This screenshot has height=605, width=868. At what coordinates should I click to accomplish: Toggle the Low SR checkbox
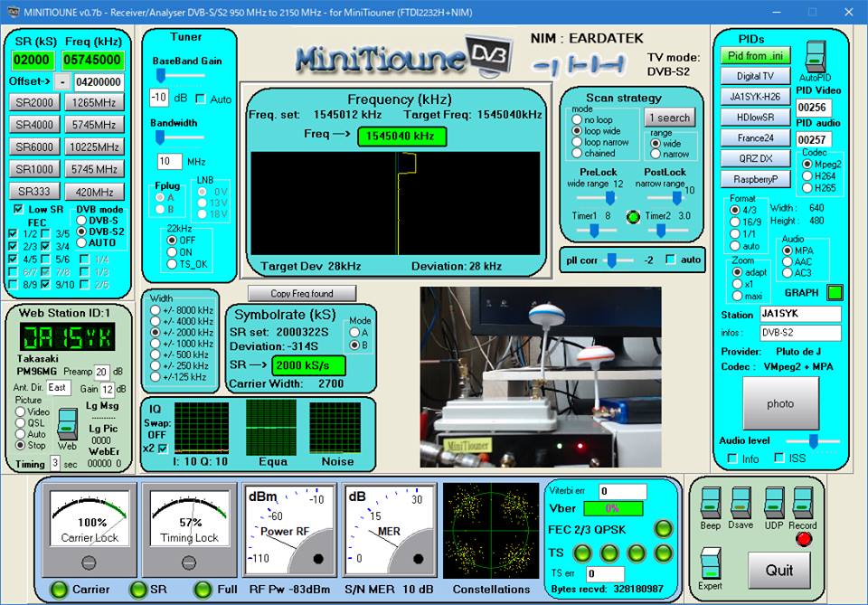click(x=18, y=209)
